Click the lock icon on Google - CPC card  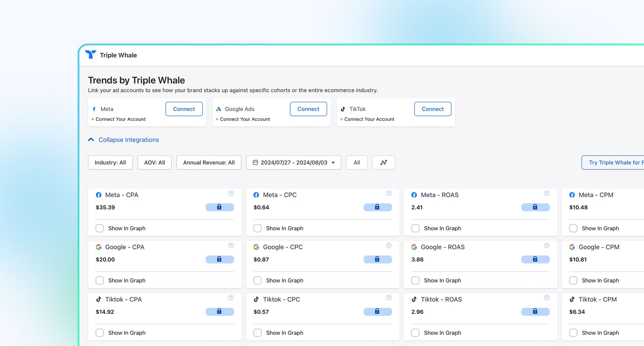[x=378, y=259]
